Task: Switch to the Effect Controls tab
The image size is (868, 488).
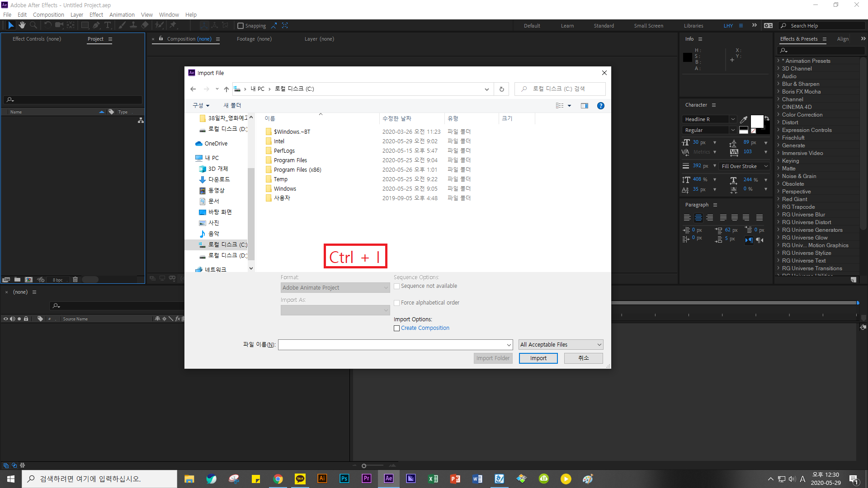Action: (37, 39)
